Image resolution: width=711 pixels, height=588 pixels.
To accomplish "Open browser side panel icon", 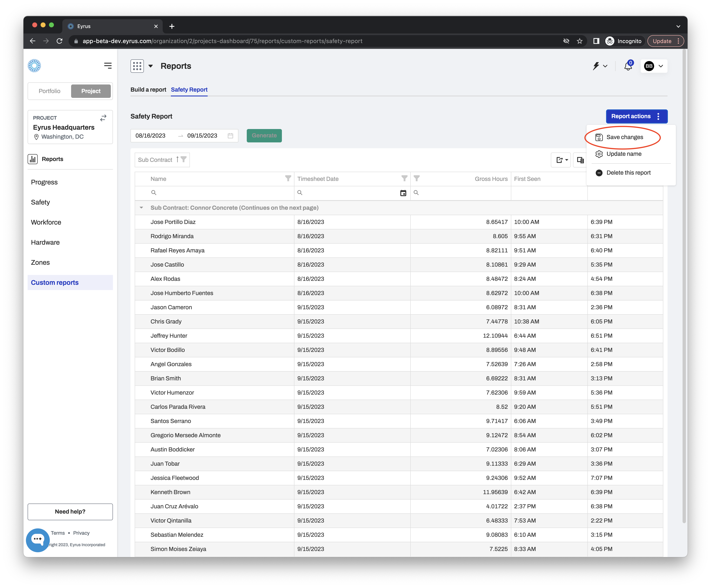I will [596, 41].
